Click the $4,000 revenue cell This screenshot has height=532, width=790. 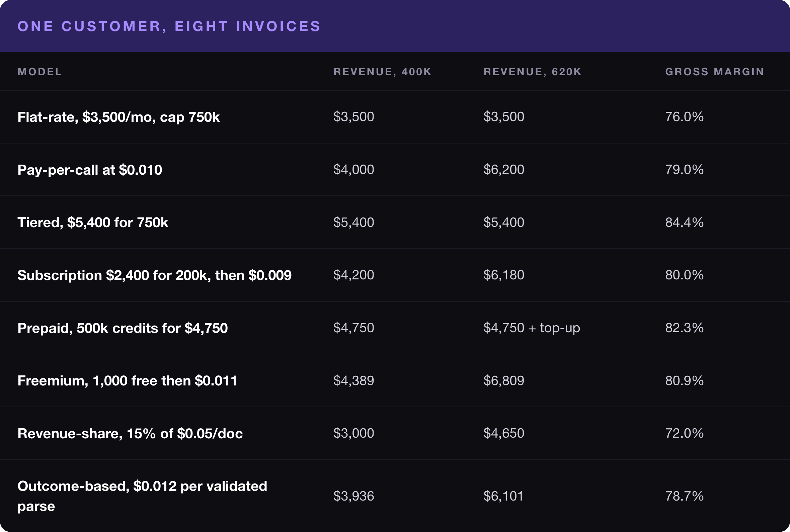coord(353,169)
